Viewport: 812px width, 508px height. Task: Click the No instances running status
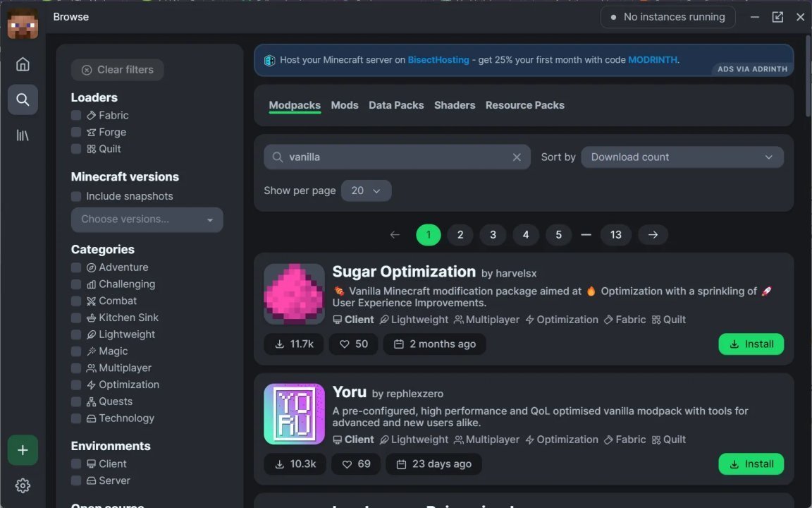(x=668, y=17)
